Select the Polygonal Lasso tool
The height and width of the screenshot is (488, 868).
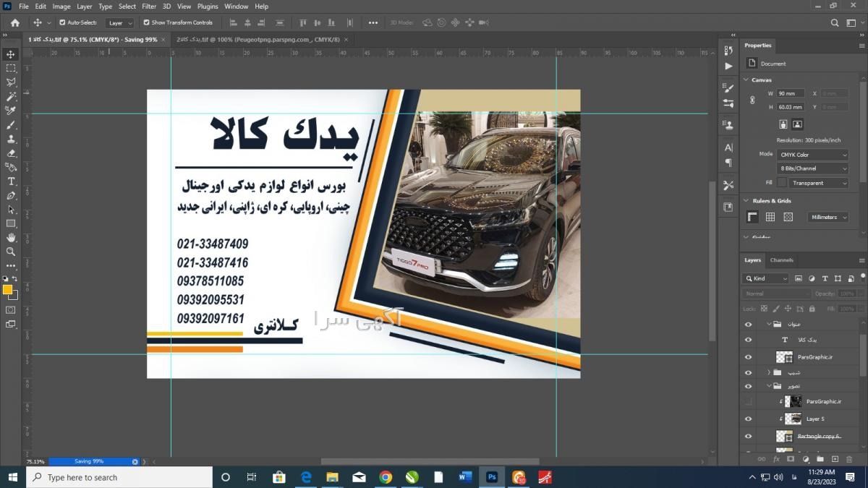click(x=11, y=82)
